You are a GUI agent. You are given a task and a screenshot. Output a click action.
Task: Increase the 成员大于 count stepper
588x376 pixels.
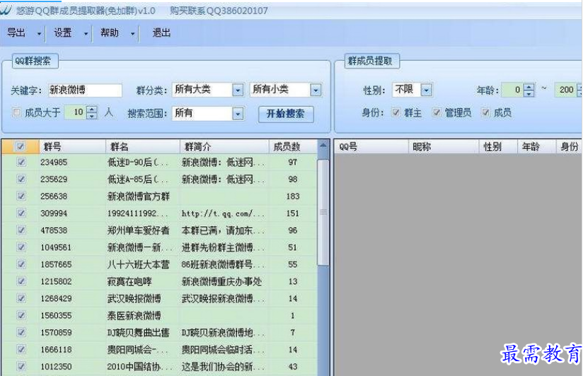[92, 110]
